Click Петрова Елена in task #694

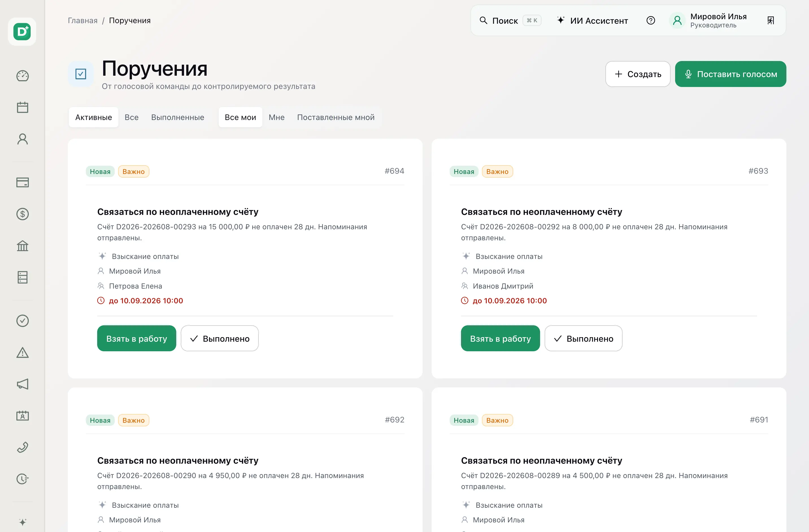point(135,286)
